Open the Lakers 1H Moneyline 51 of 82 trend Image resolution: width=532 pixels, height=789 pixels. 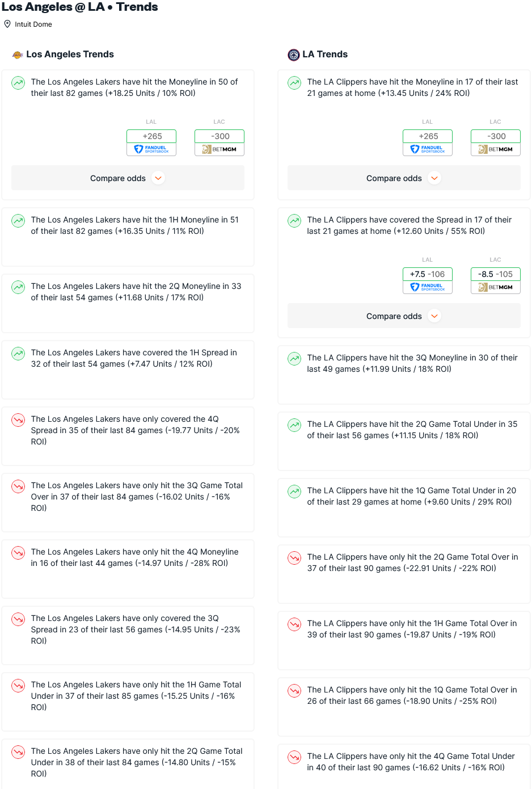pyautogui.click(x=128, y=237)
